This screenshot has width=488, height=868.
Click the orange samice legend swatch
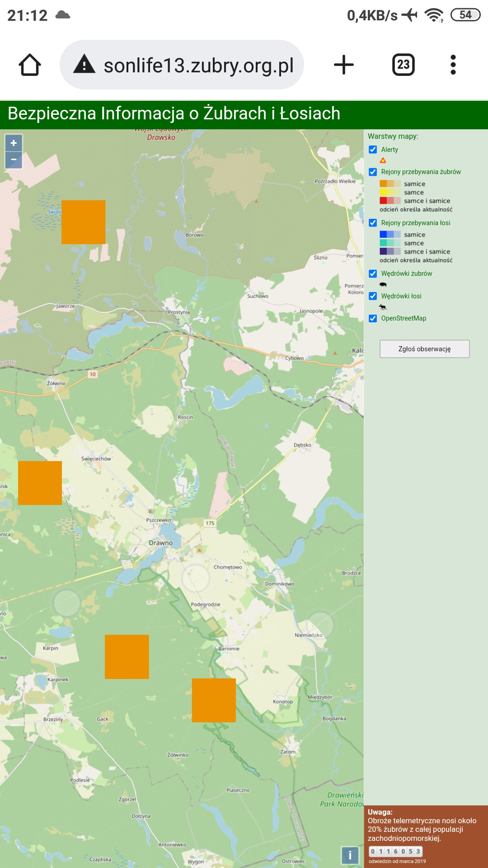(384, 184)
